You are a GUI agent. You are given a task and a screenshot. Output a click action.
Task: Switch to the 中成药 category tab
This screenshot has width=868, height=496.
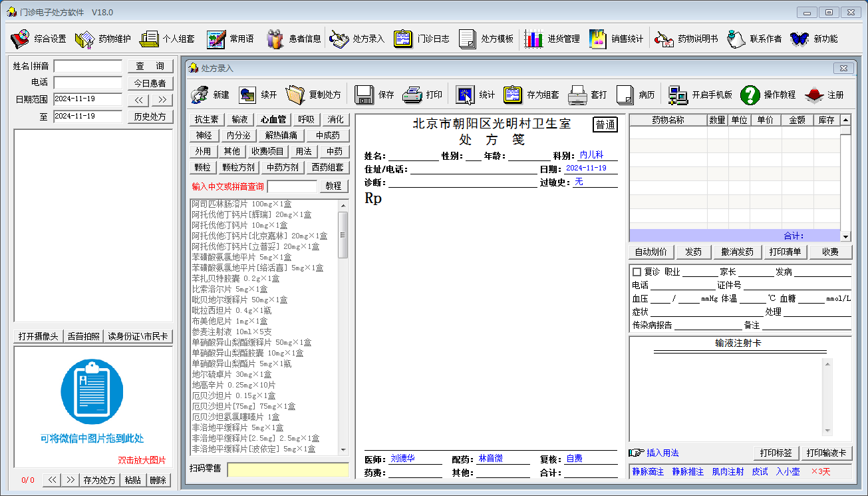coord(327,135)
